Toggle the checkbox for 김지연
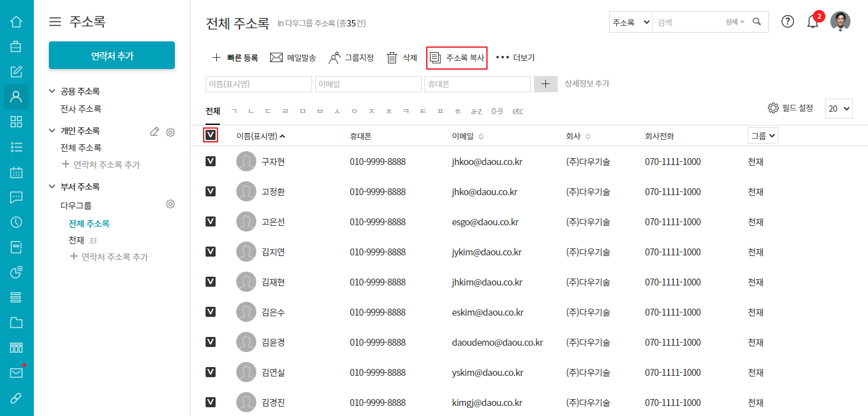This screenshot has width=868, height=416. tap(211, 252)
